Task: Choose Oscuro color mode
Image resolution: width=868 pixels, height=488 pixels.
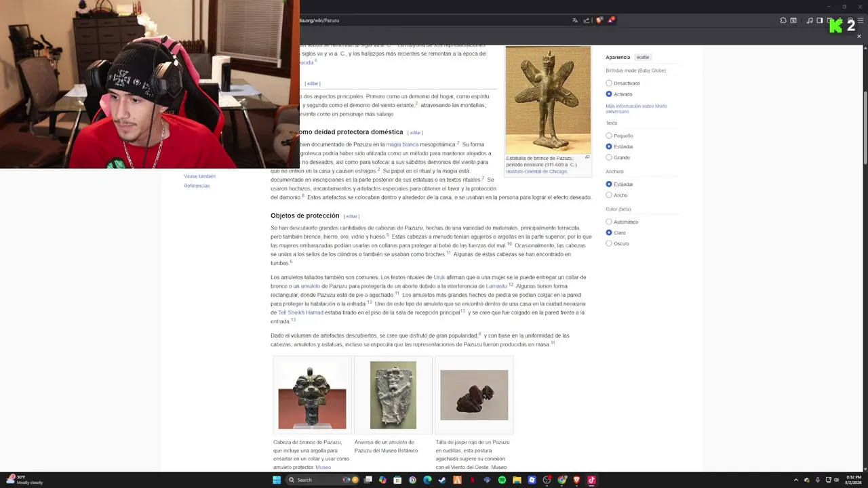Action: pyautogui.click(x=609, y=243)
